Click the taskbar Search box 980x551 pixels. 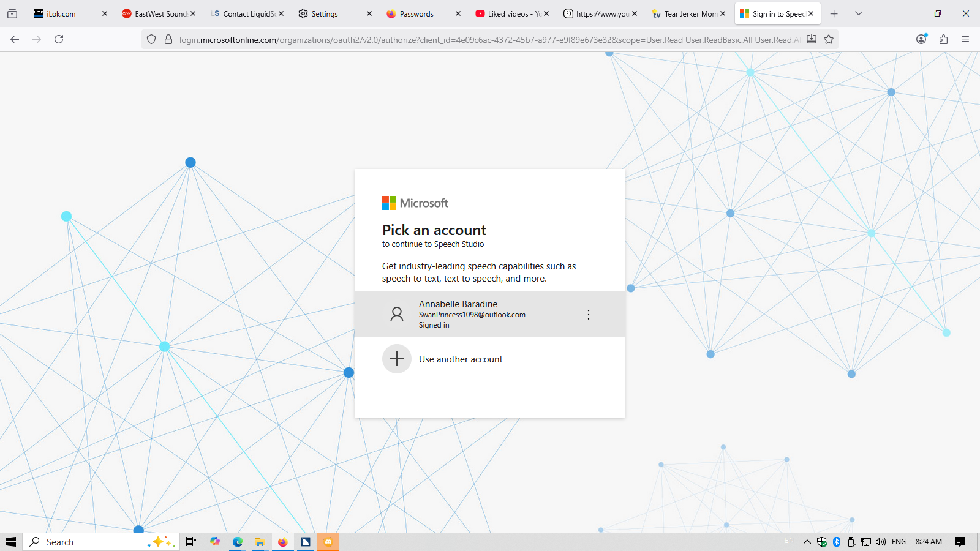click(101, 542)
